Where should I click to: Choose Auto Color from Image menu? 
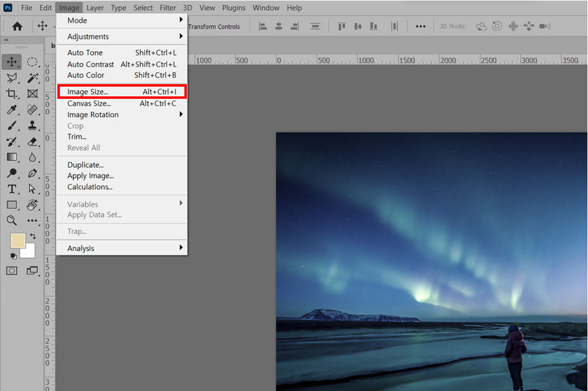122,75
